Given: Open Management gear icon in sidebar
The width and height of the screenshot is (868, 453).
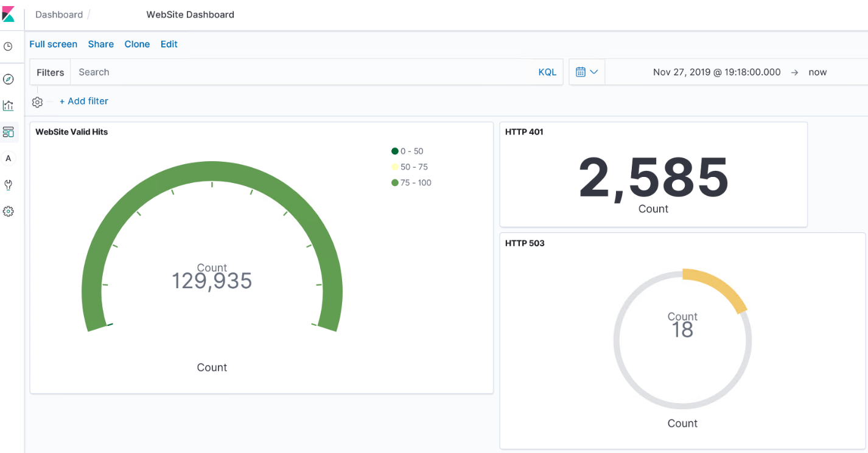Looking at the screenshot, I should tap(8, 212).
